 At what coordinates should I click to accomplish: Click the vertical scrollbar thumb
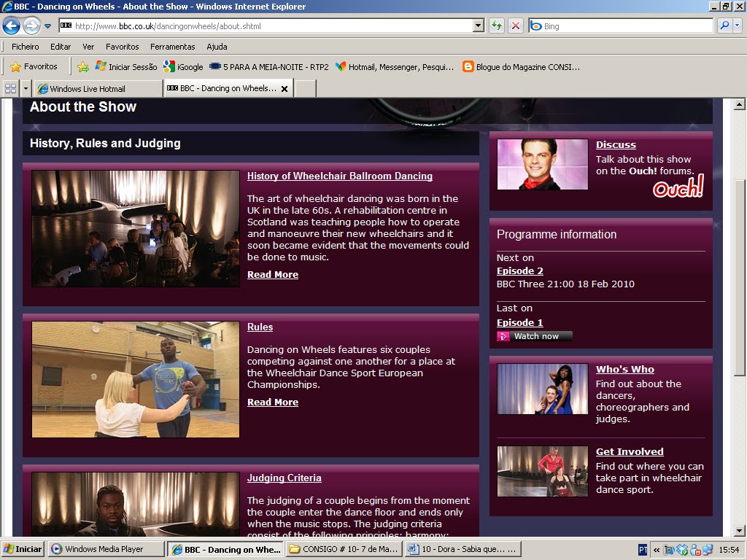tap(739, 278)
